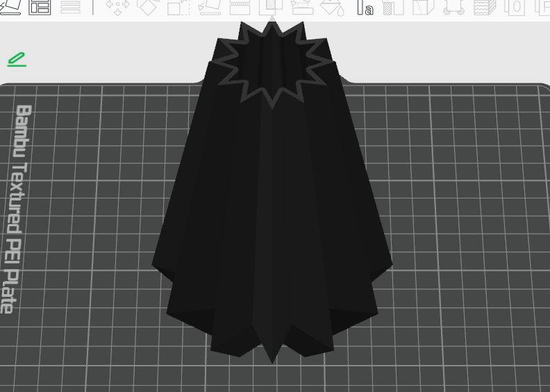This screenshot has width=550, height=392.
Task: Click empty grid area of build plate
Action: tap(458, 208)
